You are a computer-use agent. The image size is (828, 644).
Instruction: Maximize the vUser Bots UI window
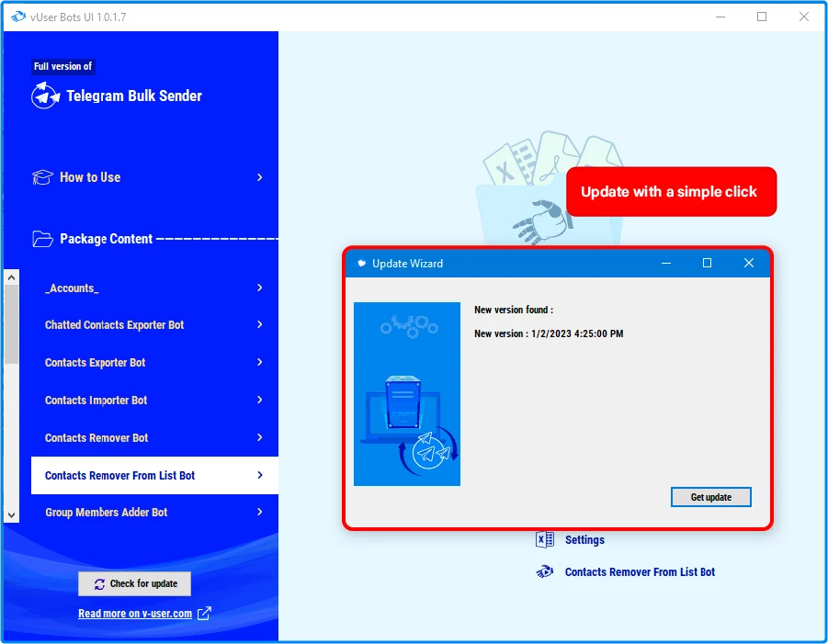tap(762, 17)
